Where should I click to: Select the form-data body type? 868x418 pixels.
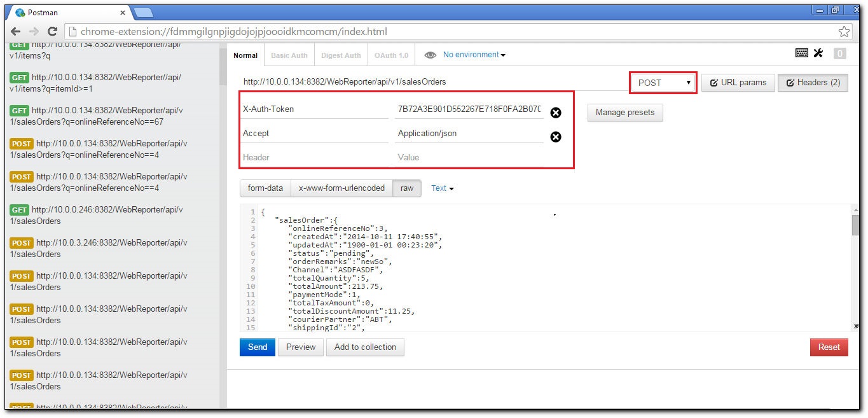[x=265, y=188]
